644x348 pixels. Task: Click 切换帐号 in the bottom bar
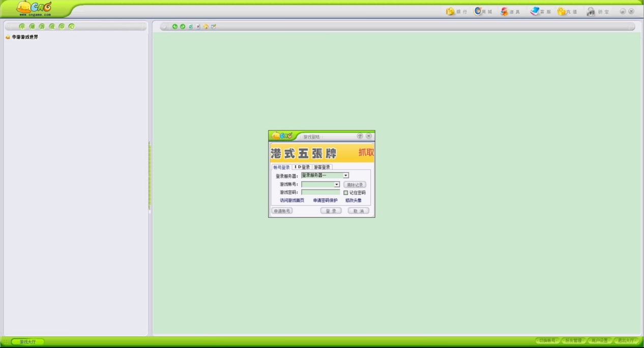pyautogui.click(x=548, y=341)
